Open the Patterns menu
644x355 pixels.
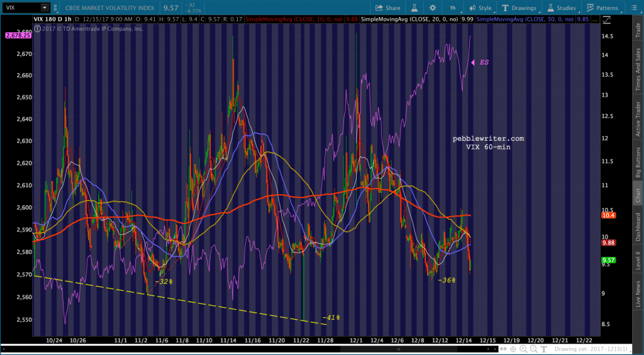click(602, 8)
